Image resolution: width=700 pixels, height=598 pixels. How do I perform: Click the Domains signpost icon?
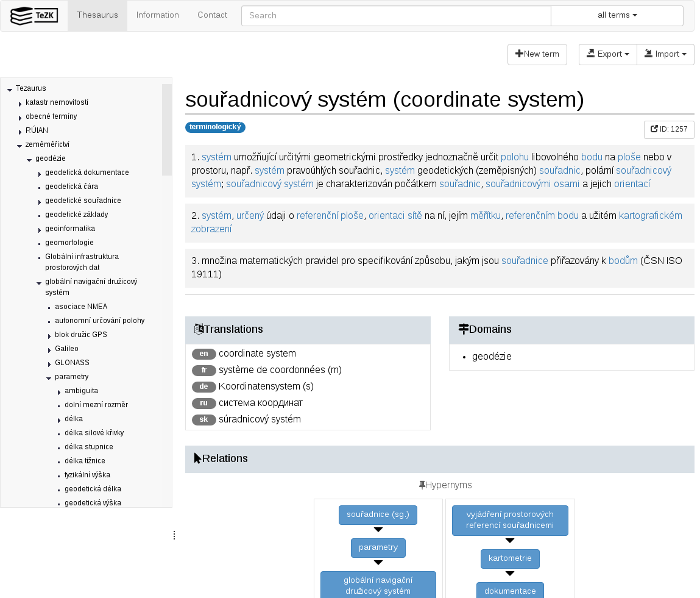[463, 329]
